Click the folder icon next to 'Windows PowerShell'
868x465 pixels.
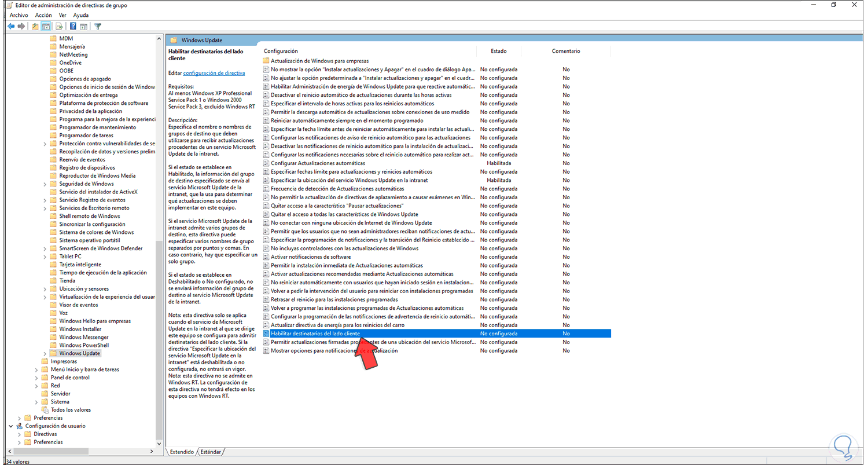point(53,345)
